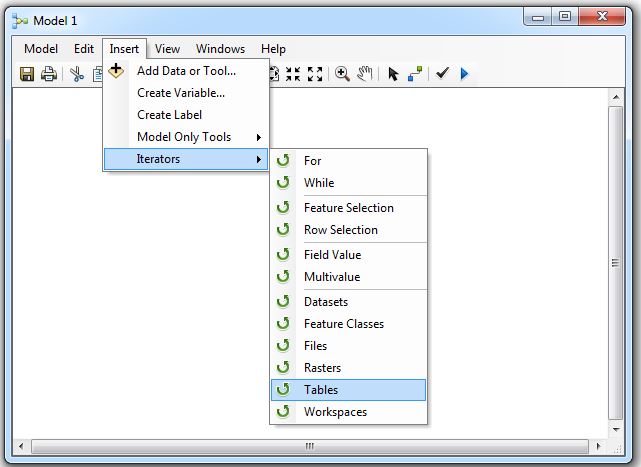The width and height of the screenshot is (641, 467).
Task: Expand the Iterators submenu entry
Action: click(x=186, y=159)
